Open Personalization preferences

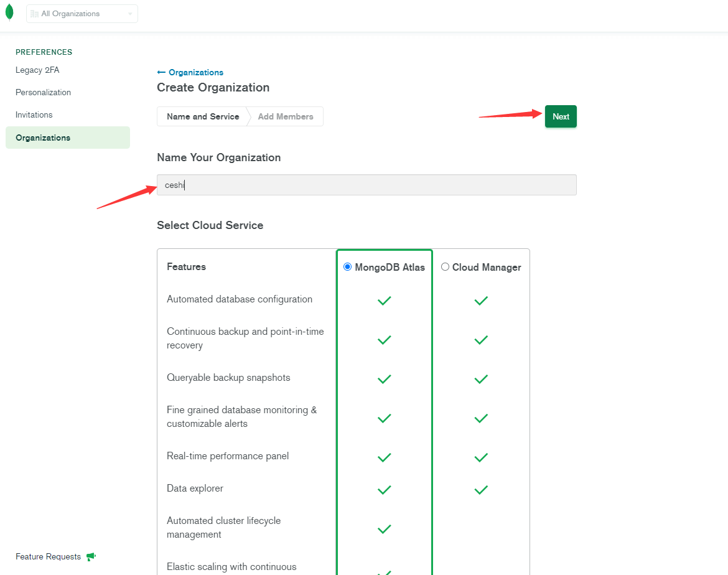(x=43, y=93)
